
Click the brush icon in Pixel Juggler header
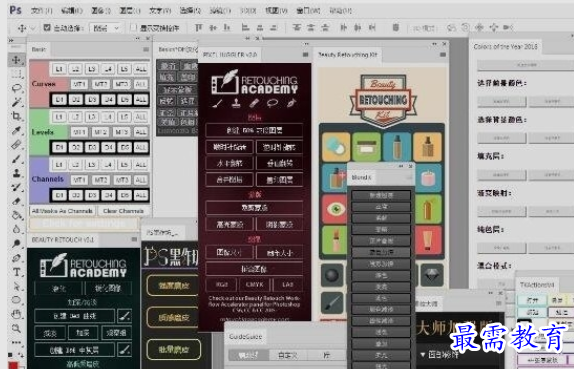click(218, 104)
